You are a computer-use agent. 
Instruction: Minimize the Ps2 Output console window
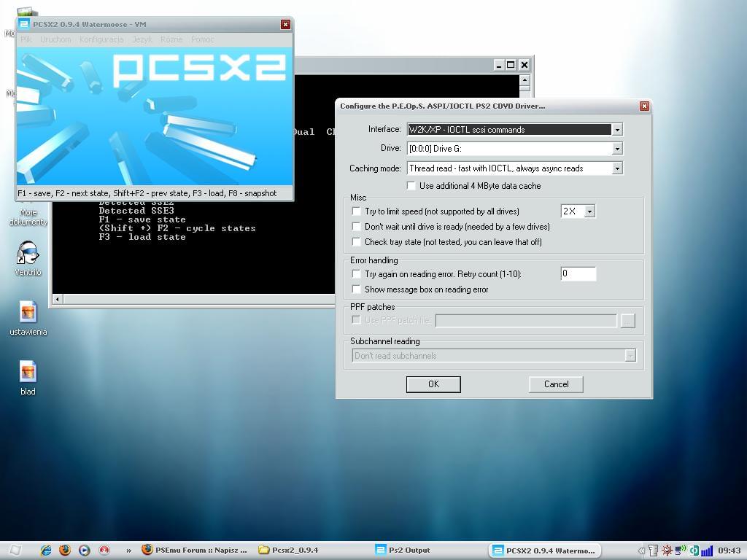[498, 65]
